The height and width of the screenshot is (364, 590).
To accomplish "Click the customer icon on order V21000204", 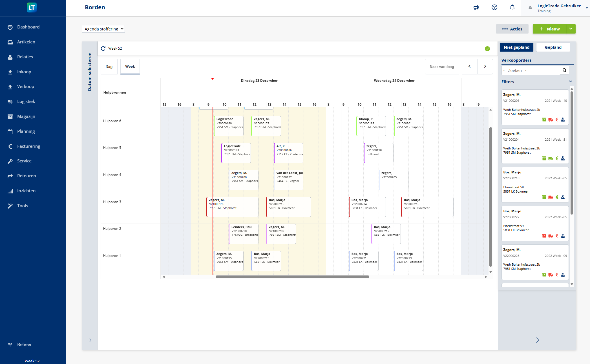I will coord(563,158).
